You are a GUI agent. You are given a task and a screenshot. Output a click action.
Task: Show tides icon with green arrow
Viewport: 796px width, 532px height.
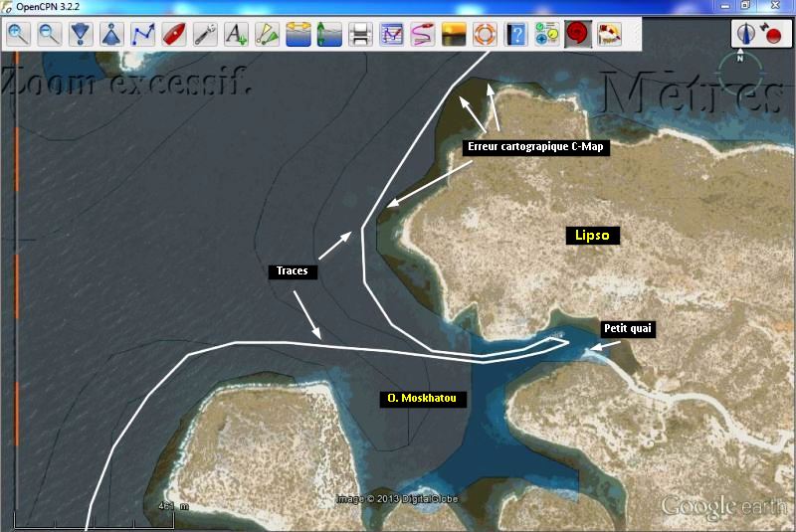pos(328,35)
